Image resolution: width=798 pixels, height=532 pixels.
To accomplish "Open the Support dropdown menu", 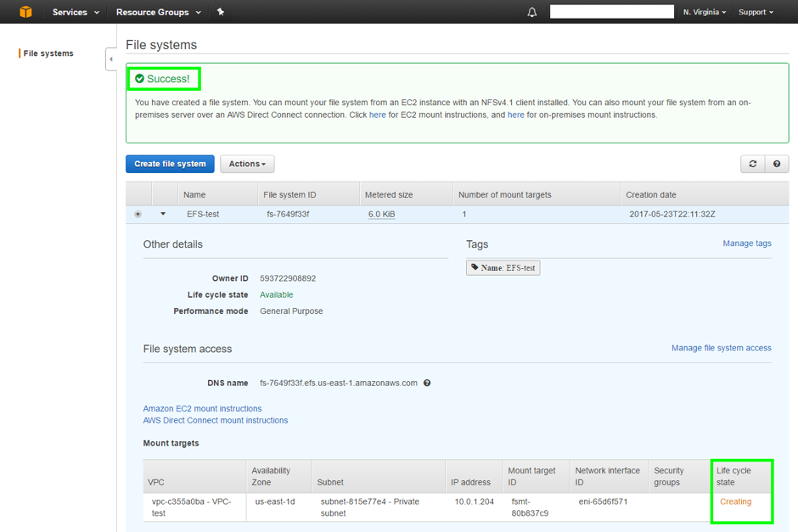I will 756,12.
